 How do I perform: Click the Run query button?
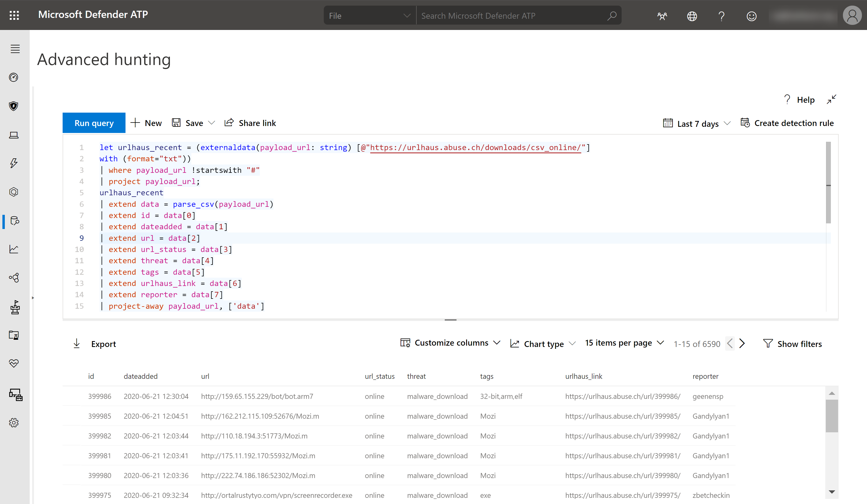94,123
